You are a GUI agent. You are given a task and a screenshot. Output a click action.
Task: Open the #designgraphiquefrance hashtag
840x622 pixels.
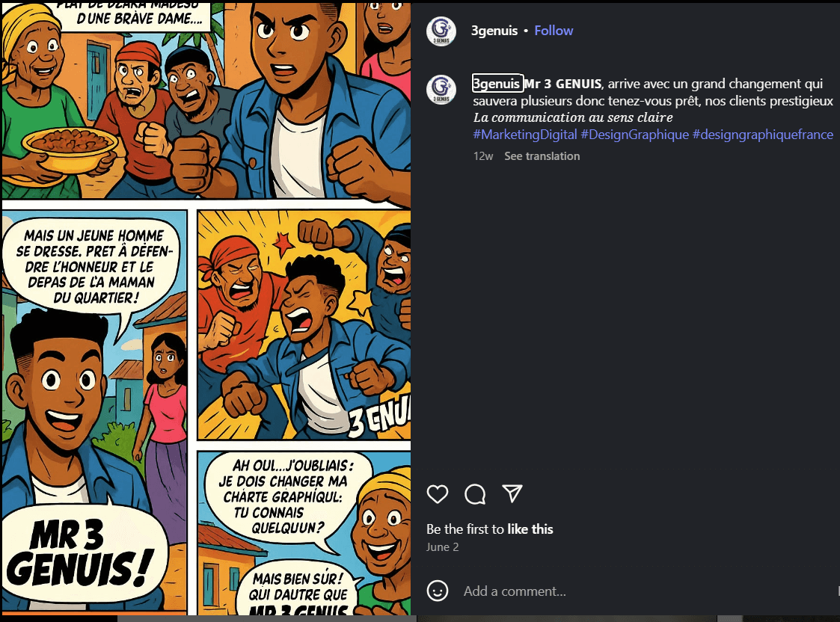762,135
